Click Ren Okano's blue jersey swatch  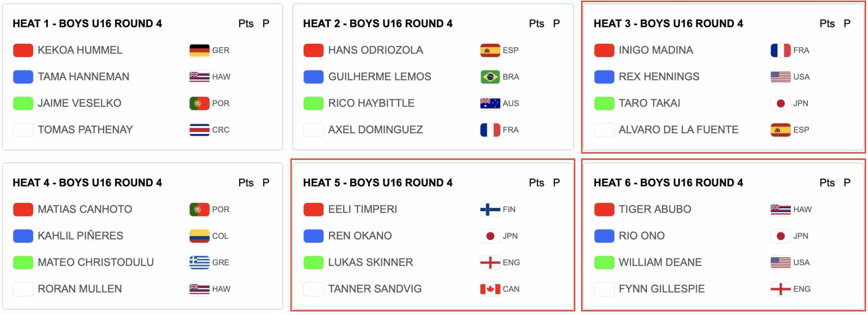313,236
